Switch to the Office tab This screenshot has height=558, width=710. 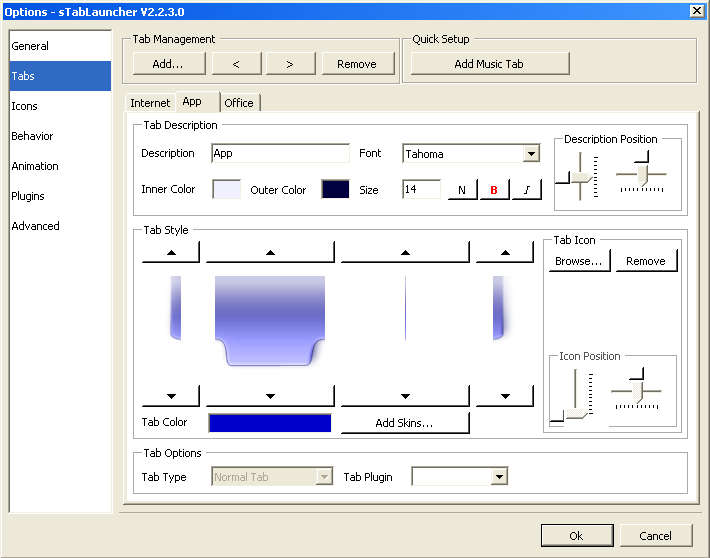click(x=238, y=103)
